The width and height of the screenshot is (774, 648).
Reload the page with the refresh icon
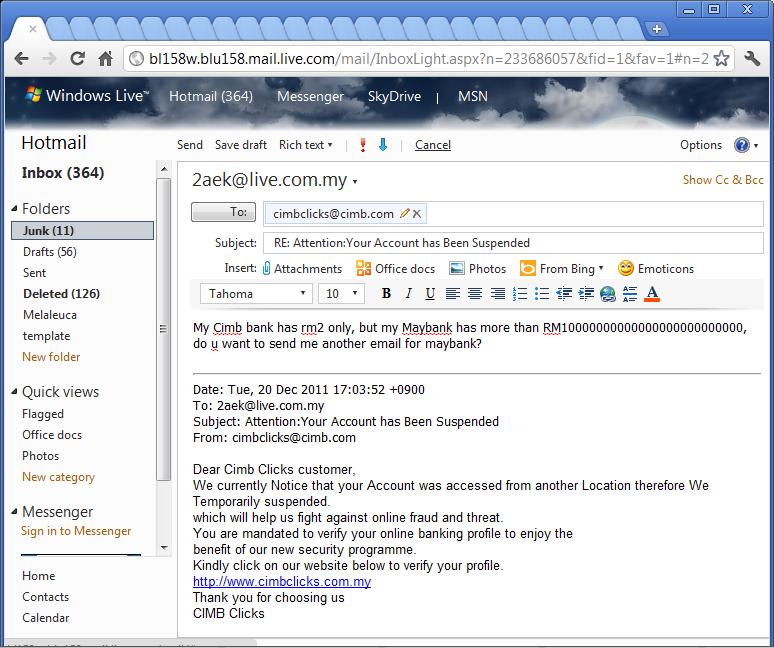tap(77, 59)
